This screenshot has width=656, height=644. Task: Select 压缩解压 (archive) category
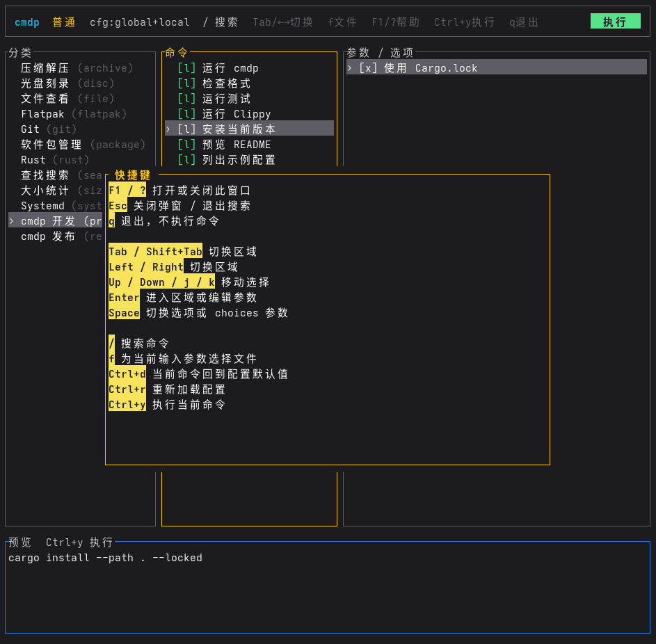(x=77, y=67)
